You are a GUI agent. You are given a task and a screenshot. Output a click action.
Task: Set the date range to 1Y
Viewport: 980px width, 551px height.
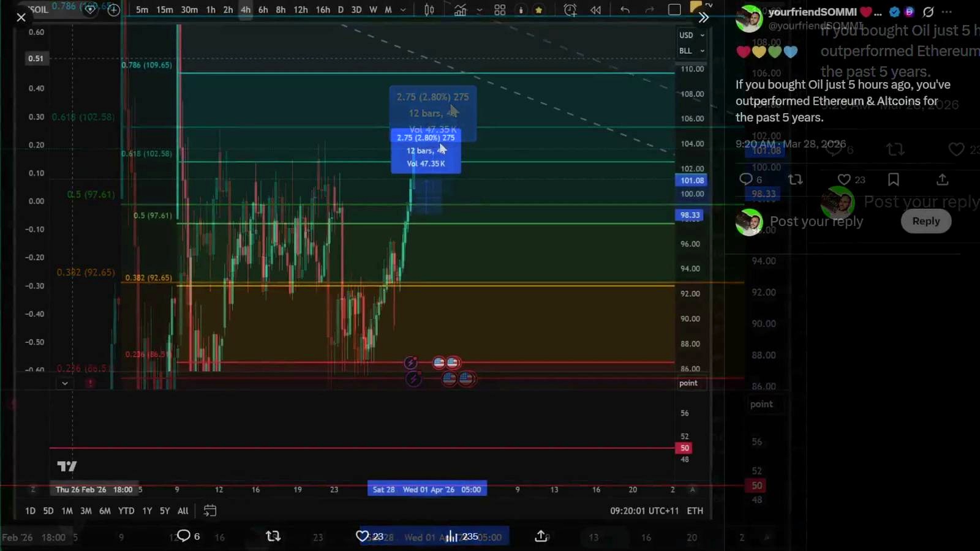[x=147, y=511]
